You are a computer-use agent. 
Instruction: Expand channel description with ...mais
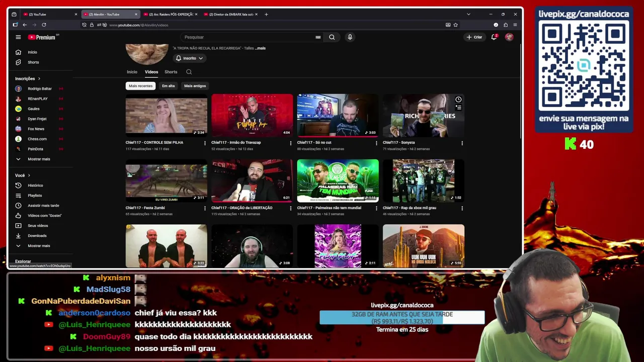pos(260,48)
